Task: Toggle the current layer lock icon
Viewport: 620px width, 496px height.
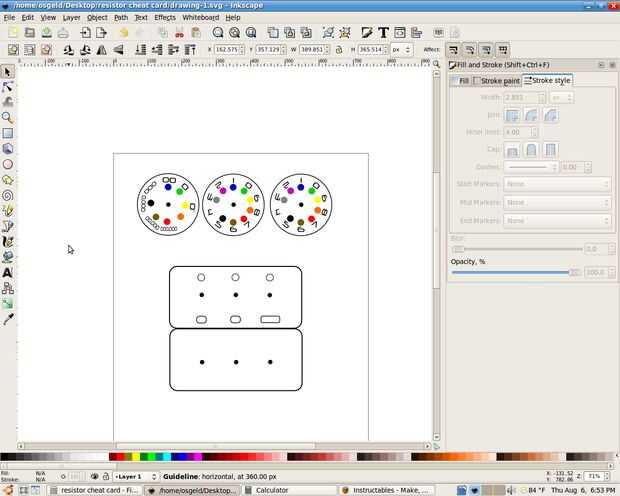Action: click(106, 477)
